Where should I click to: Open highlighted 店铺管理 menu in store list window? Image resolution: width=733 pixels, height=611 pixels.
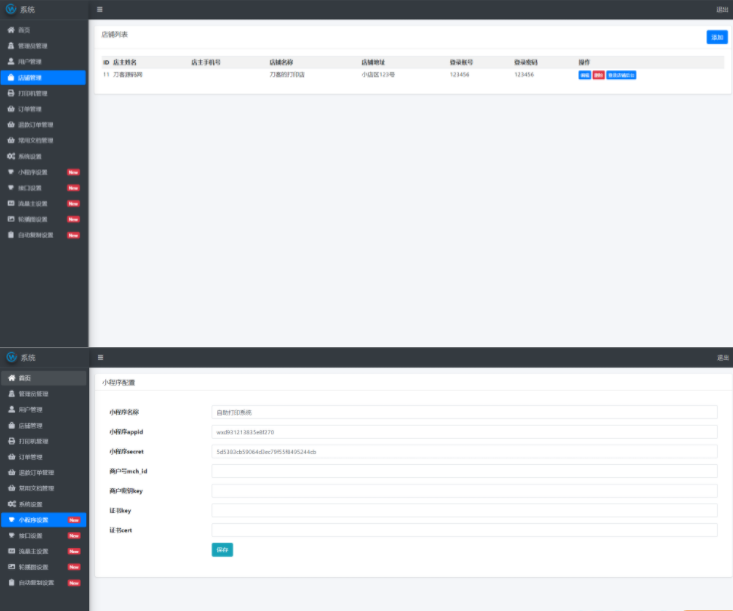pyautogui.click(x=43, y=78)
